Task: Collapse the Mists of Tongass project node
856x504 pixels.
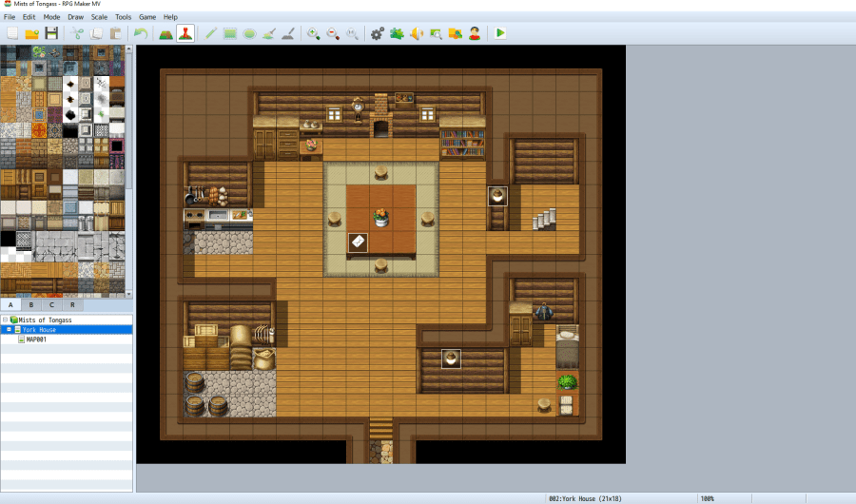Action: 5,320
